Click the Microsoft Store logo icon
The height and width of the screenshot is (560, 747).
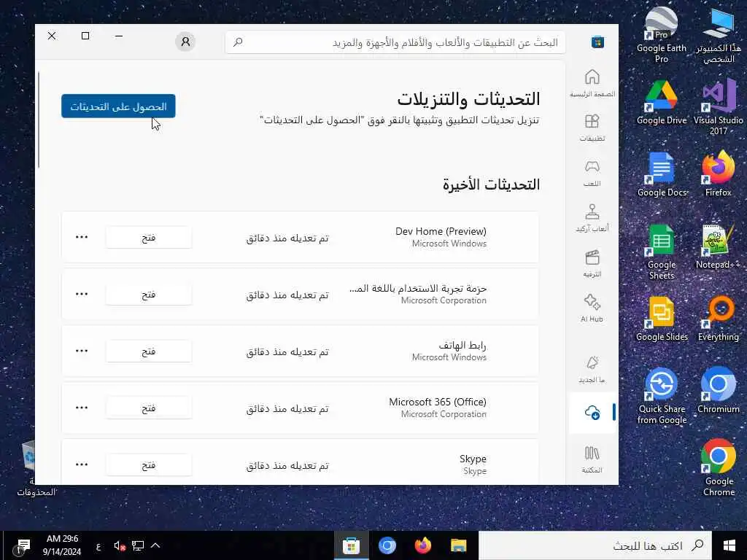[x=597, y=42]
